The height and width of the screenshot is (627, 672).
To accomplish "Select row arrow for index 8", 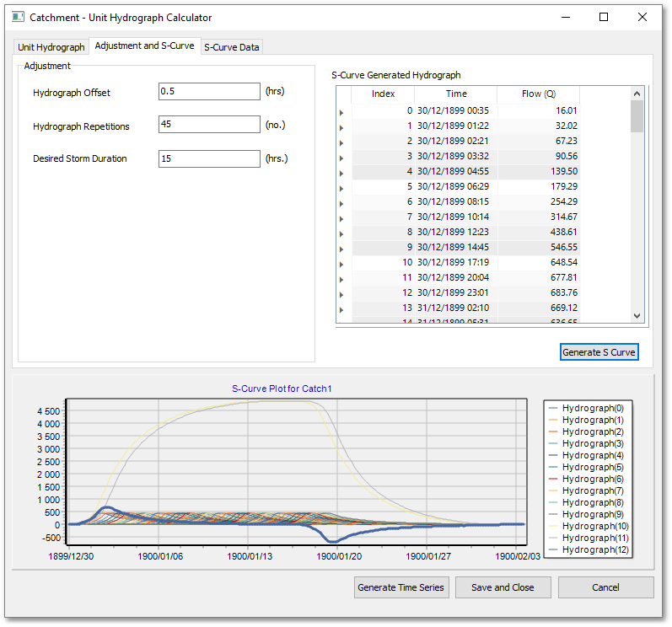I will click(x=341, y=234).
